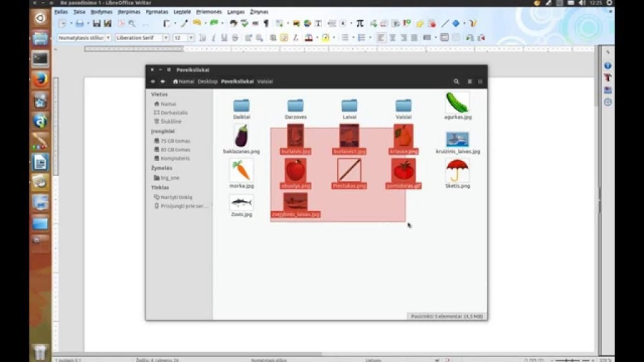Click the Insert Text Box icon
The height and width of the screenshot is (362, 644).
pos(318,24)
